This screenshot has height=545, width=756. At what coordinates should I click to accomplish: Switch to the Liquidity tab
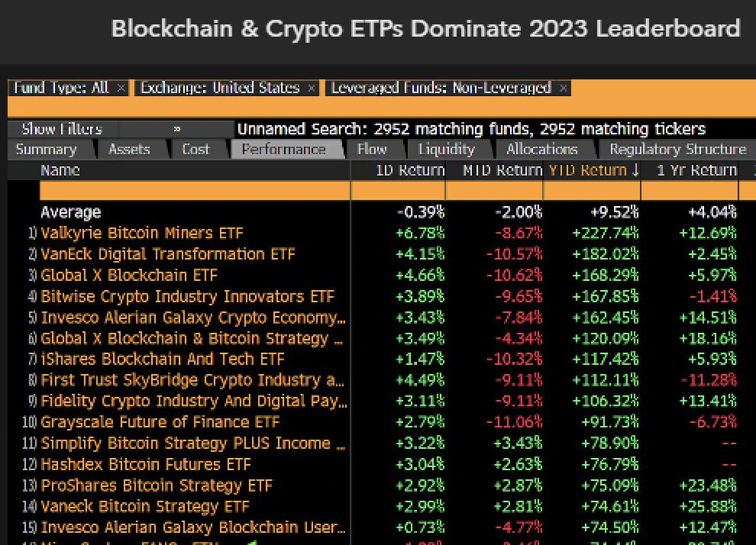[447, 150]
